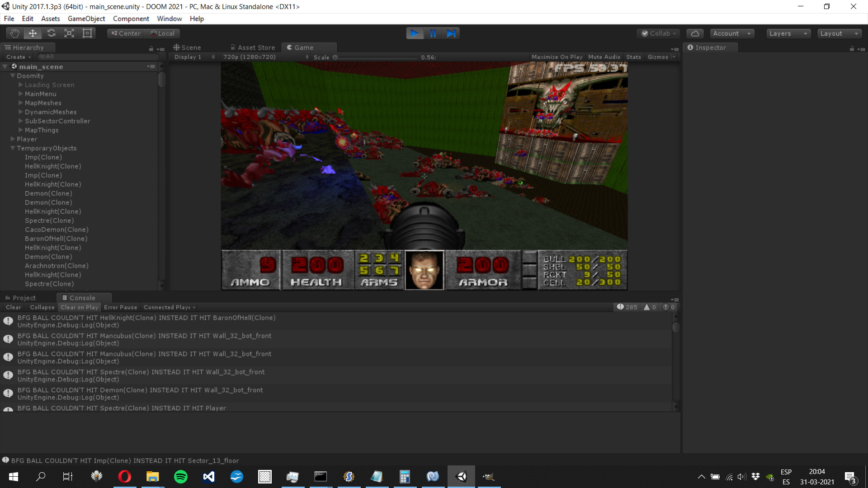The image size is (868, 488).
Task: Toggle Clear on Play option
Action: pyautogui.click(x=79, y=307)
